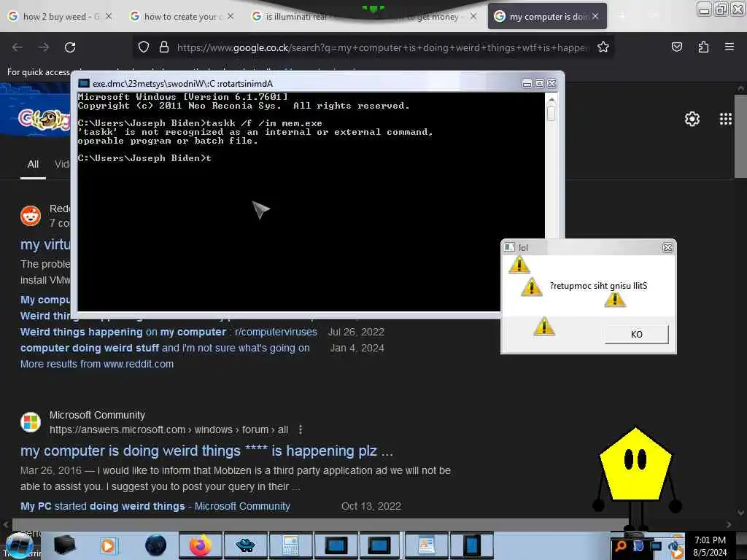This screenshot has height=560, width=747.
Task: Click the Reddit result favicon
Action: point(31,216)
